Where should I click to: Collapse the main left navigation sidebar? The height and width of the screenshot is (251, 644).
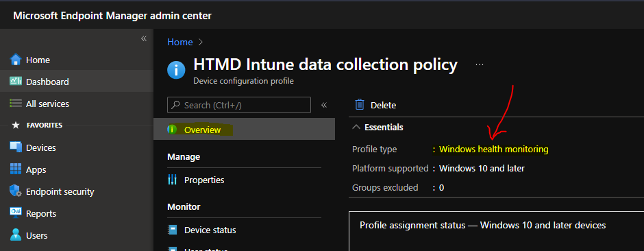point(144,38)
